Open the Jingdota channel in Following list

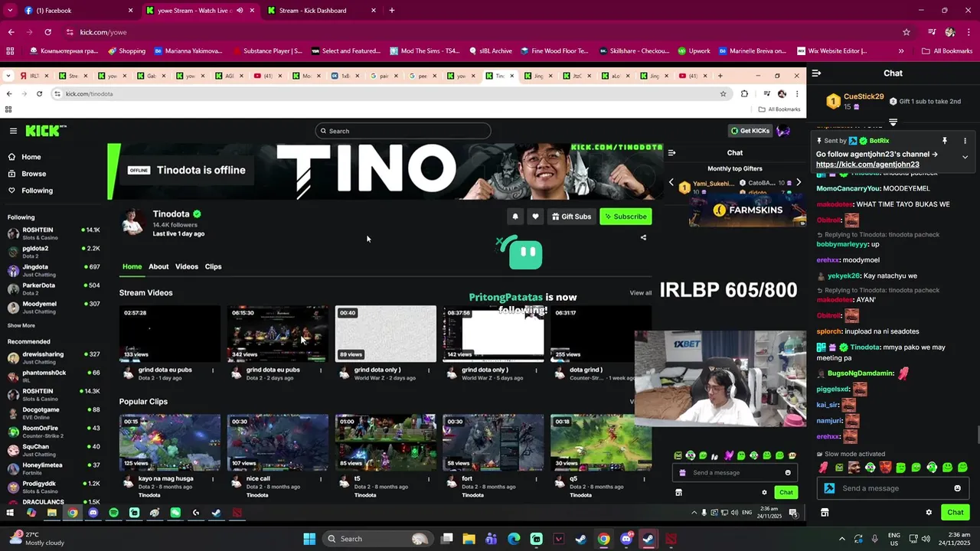click(x=54, y=270)
